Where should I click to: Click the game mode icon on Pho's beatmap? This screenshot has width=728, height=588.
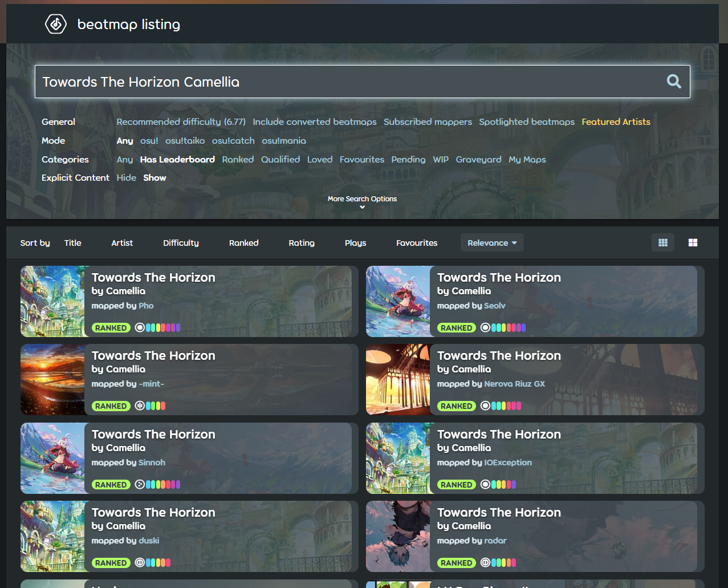pyautogui.click(x=140, y=327)
